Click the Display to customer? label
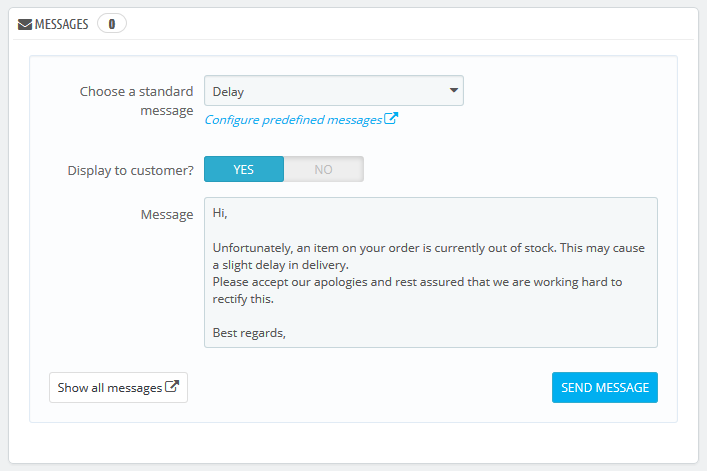The image size is (707, 471). tap(130, 170)
